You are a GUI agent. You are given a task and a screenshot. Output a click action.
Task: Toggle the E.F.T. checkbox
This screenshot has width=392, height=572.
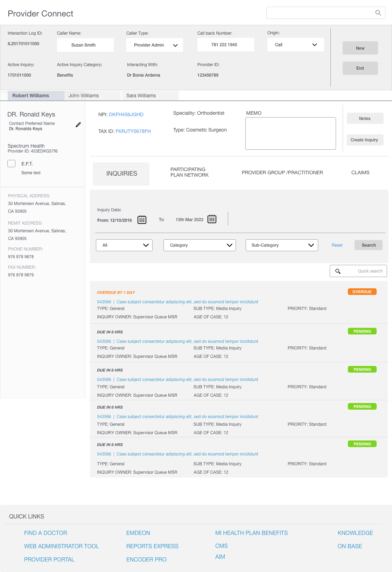tap(12, 164)
